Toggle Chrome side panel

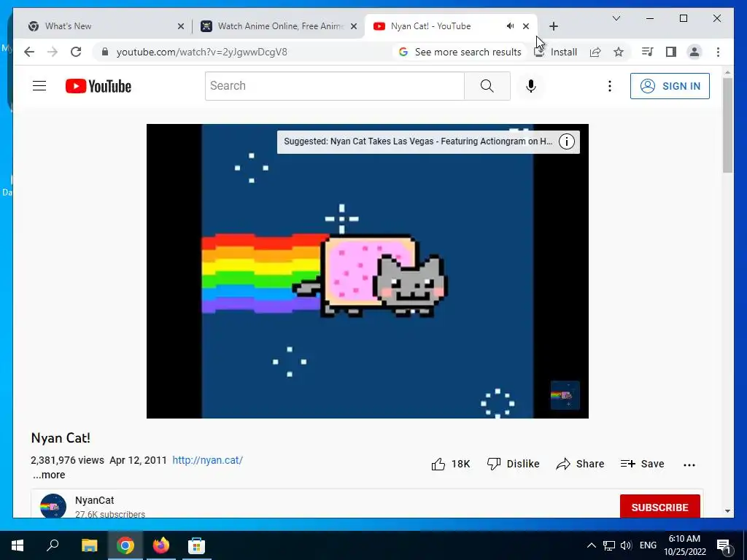[x=671, y=52]
